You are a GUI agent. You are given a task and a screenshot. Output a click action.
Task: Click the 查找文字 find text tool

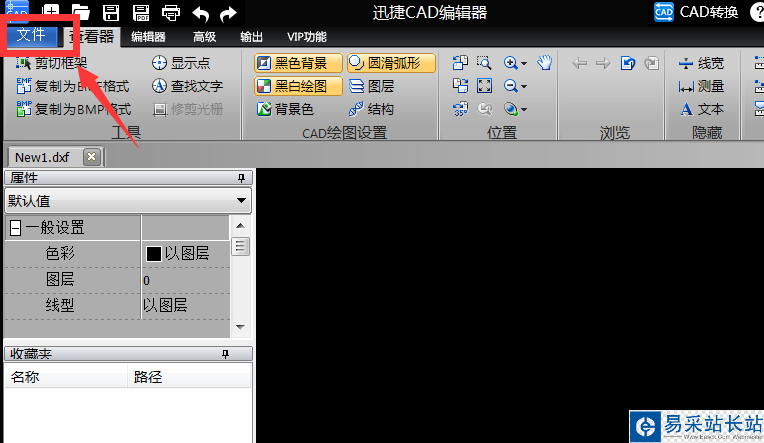(187, 86)
